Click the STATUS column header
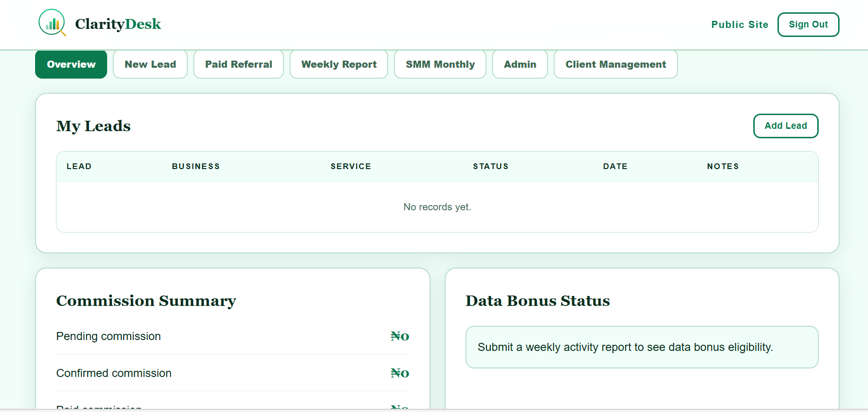The height and width of the screenshot is (412, 868). click(491, 166)
